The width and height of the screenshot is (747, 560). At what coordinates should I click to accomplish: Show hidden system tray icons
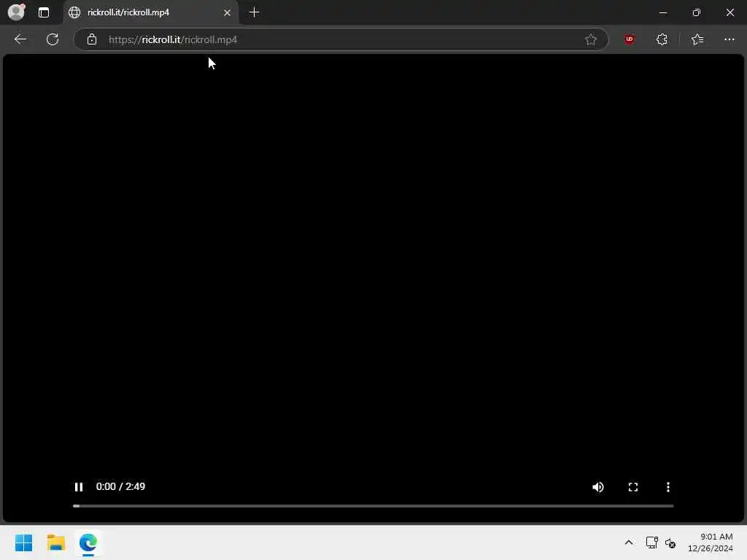point(629,542)
